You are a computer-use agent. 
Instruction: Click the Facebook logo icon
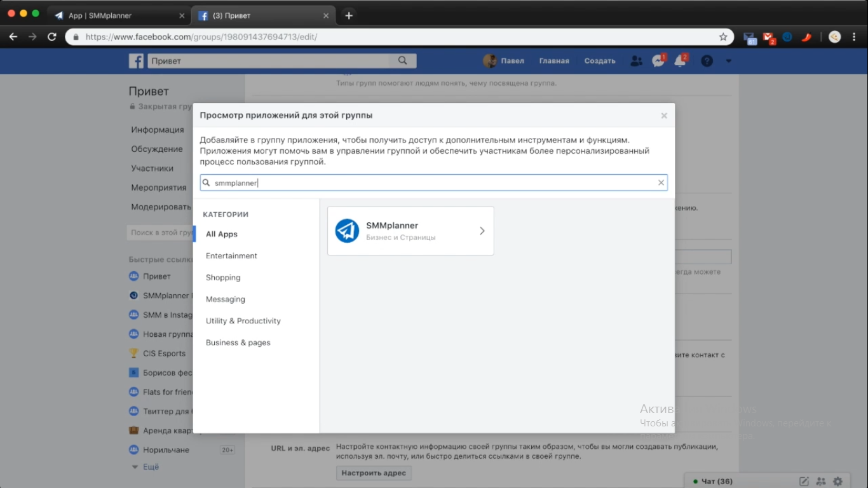(x=136, y=61)
